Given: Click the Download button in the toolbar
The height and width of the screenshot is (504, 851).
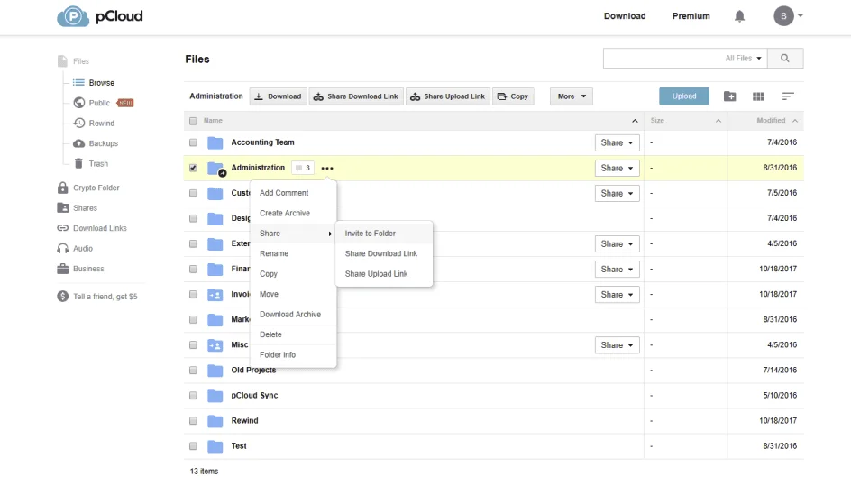Looking at the screenshot, I should 279,96.
